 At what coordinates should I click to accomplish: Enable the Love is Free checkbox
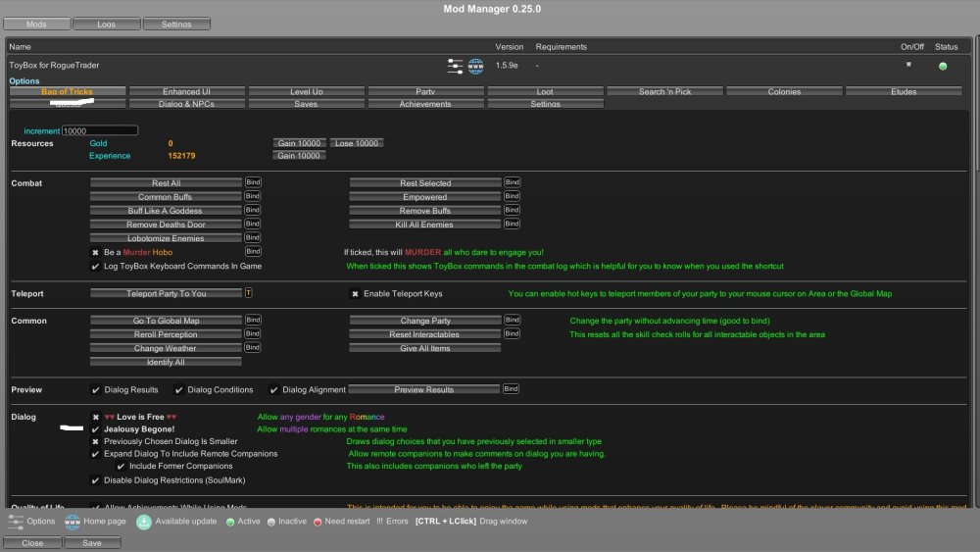(x=95, y=417)
